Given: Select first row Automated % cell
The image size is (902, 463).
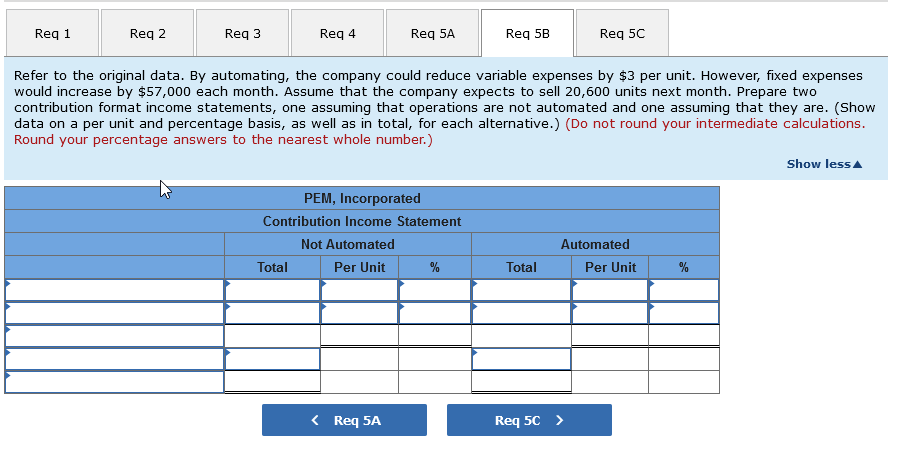Looking at the screenshot, I should [x=684, y=290].
